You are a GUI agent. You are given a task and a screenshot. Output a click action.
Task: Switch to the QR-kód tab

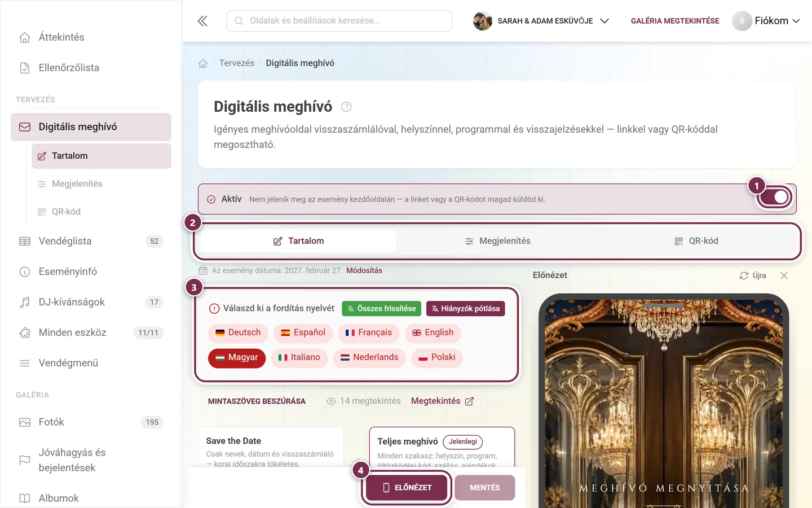[x=696, y=241]
